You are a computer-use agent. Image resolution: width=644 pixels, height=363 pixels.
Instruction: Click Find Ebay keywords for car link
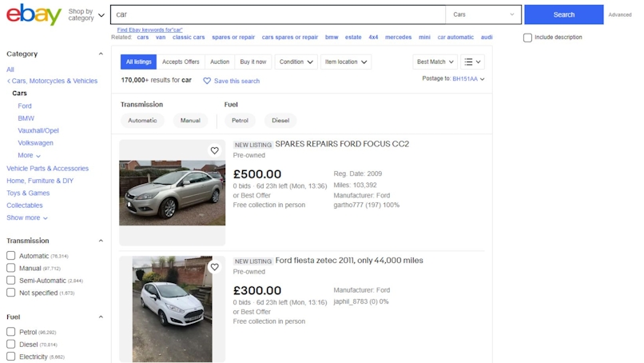pos(149,30)
